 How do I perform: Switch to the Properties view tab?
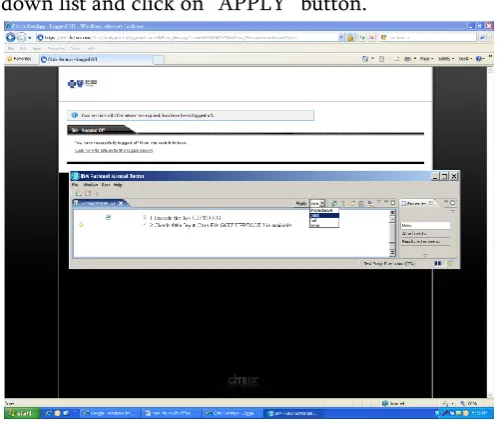(x=417, y=203)
